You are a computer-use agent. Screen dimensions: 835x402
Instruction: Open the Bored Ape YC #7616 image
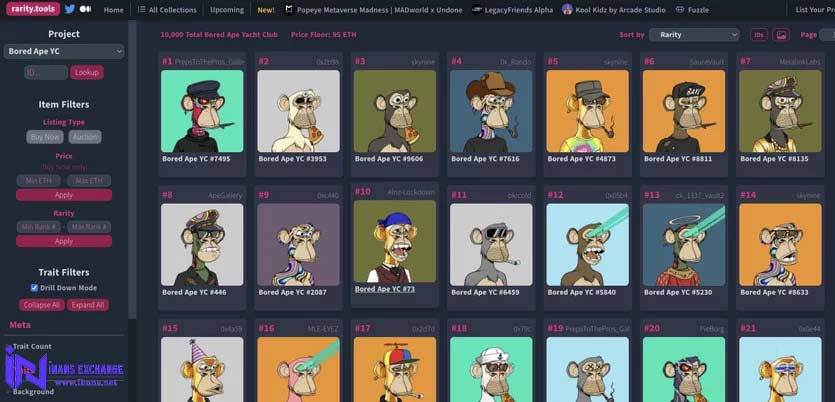[x=491, y=111]
